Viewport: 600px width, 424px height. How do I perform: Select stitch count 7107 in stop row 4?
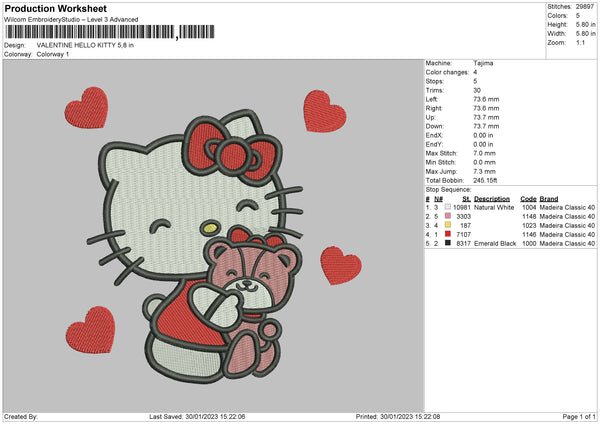pyautogui.click(x=464, y=235)
